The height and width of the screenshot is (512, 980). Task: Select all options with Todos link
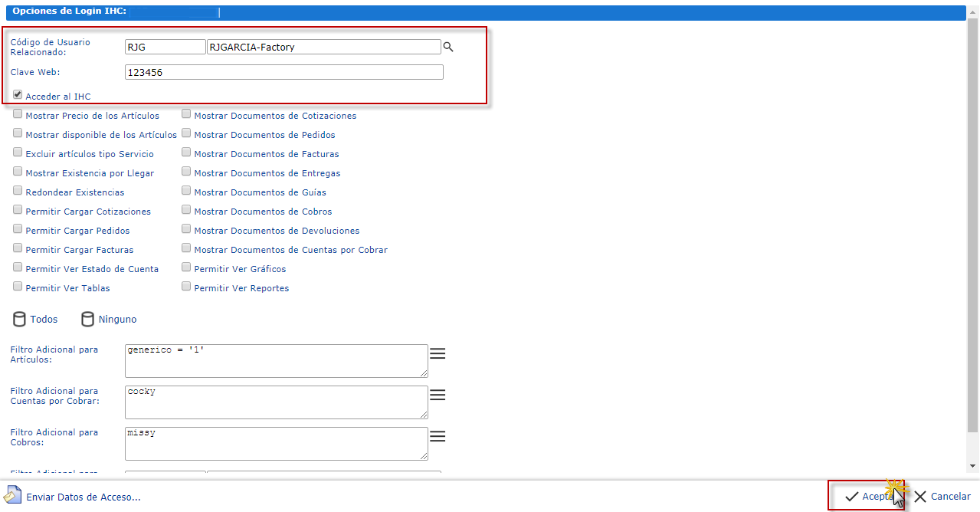coord(44,320)
